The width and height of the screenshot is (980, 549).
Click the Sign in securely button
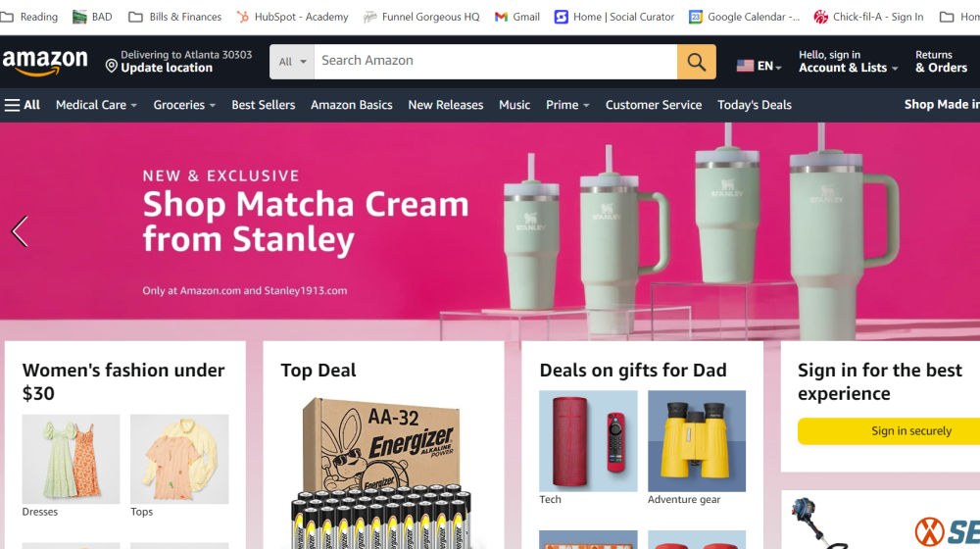click(889, 430)
